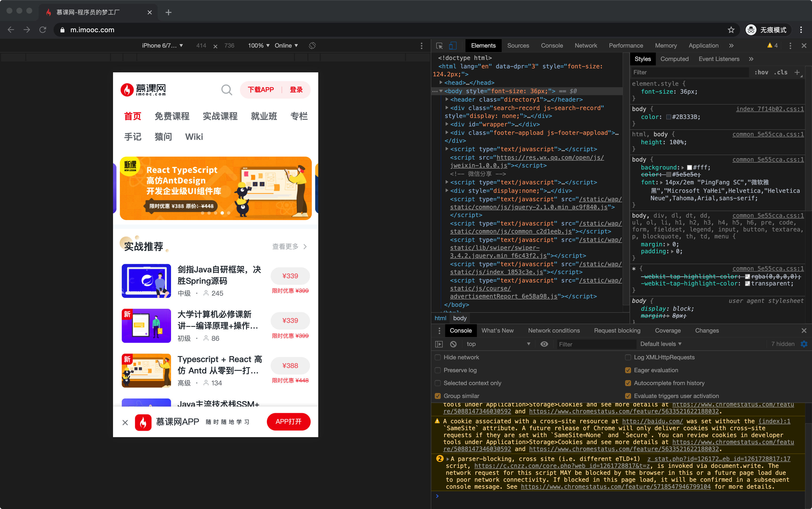
Task: Click #2B333B color swatch
Action: [668, 117]
